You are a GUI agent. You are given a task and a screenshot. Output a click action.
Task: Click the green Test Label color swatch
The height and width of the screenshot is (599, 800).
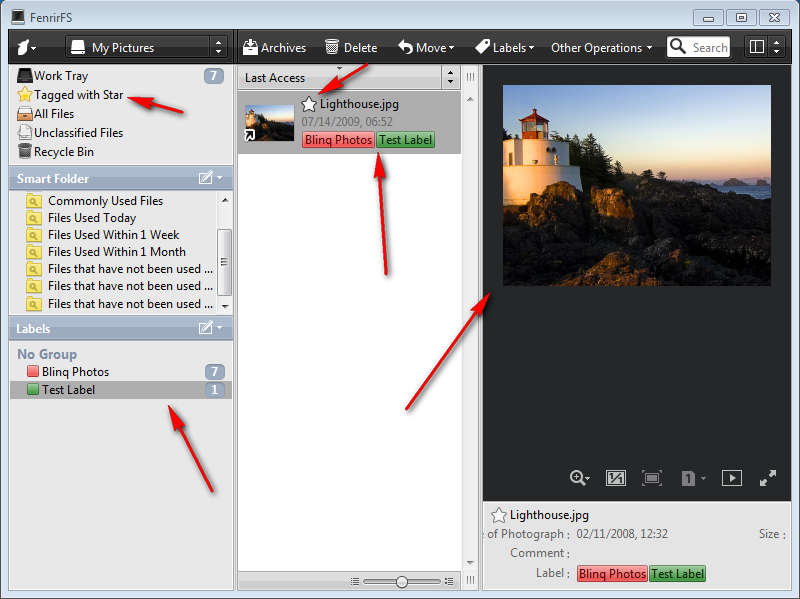tap(33, 389)
